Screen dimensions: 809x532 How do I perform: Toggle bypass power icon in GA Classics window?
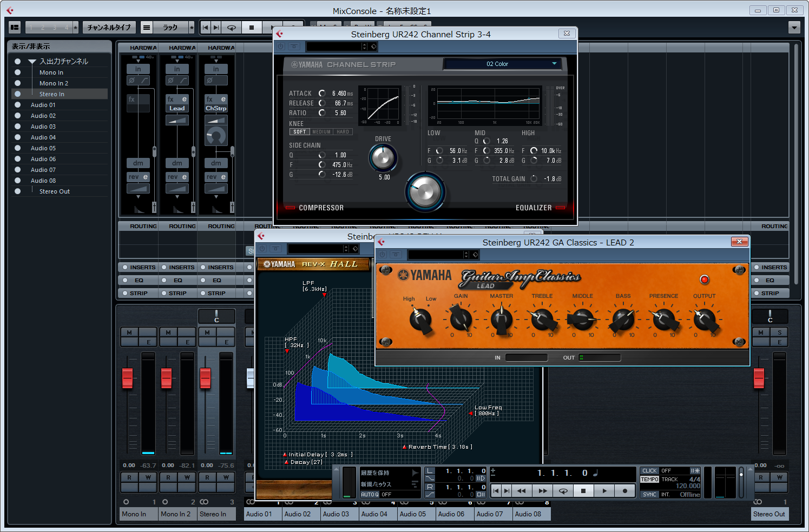coord(382,255)
